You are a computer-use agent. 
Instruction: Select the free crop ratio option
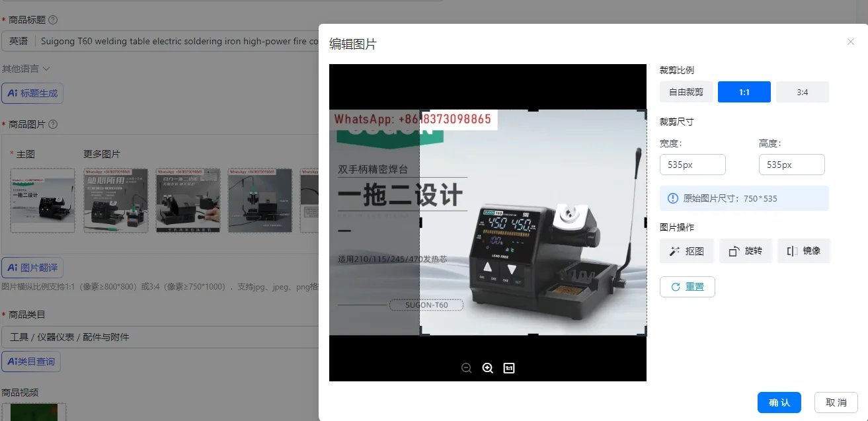(x=686, y=92)
